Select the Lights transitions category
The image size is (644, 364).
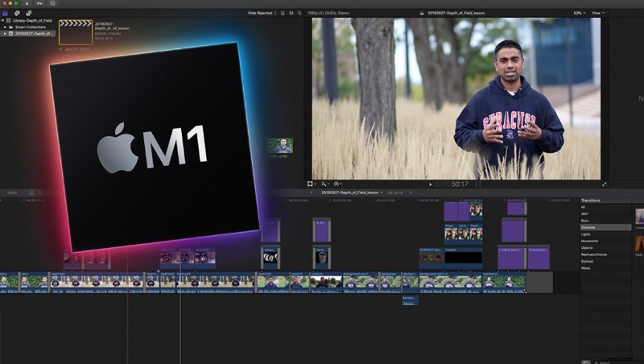coord(585,234)
